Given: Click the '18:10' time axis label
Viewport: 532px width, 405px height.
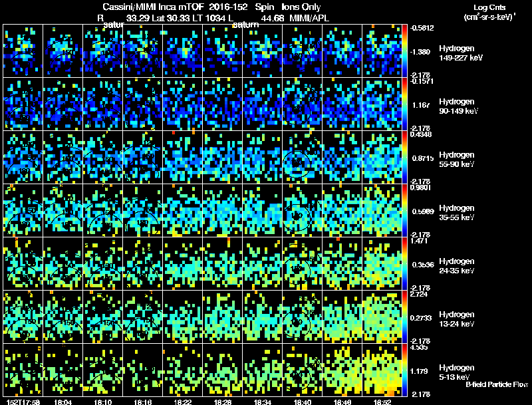Looking at the screenshot, I should pos(103,402).
